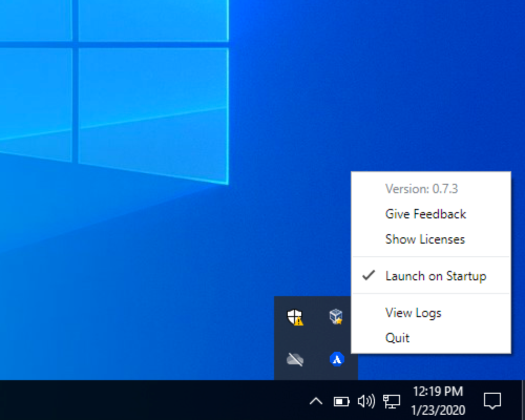Click the blue octagon app tray icon
The height and width of the screenshot is (420, 525).
click(x=337, y=359)
